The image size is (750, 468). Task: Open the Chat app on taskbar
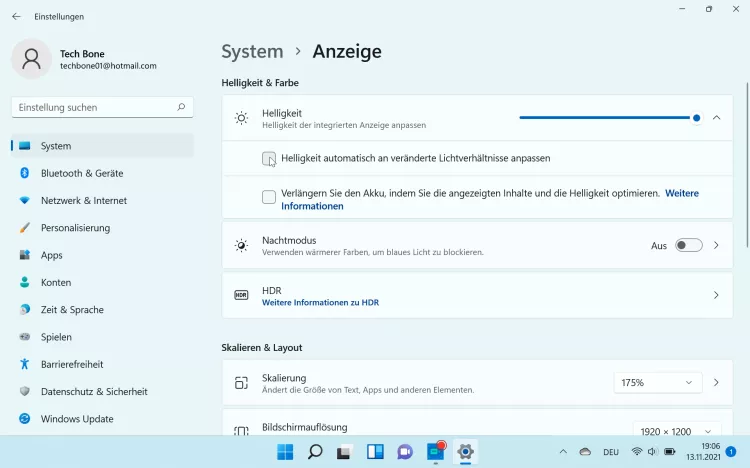pos(405,451)
